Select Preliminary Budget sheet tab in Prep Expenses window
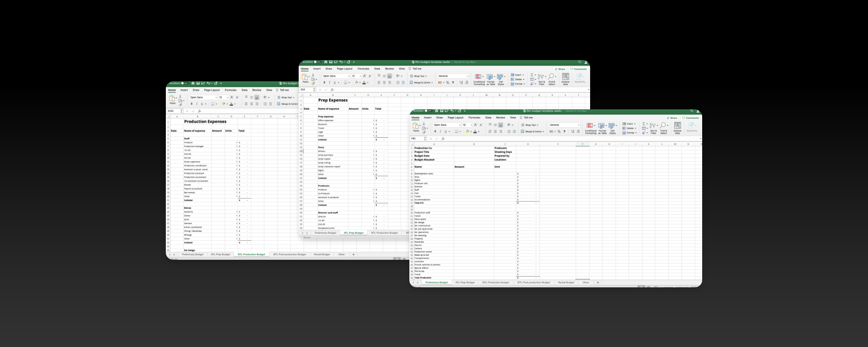This screenshot has height=347, width=868. click(x=325, y=233)
